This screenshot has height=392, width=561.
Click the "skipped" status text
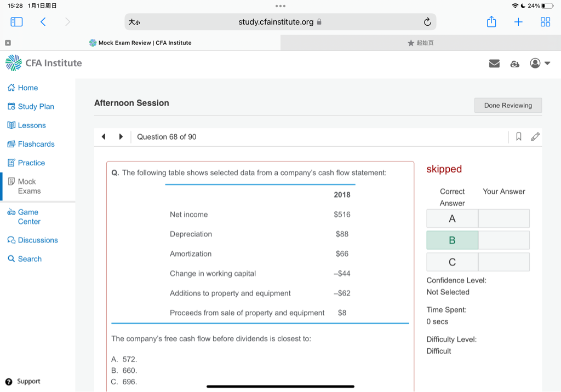coord(444,169)
